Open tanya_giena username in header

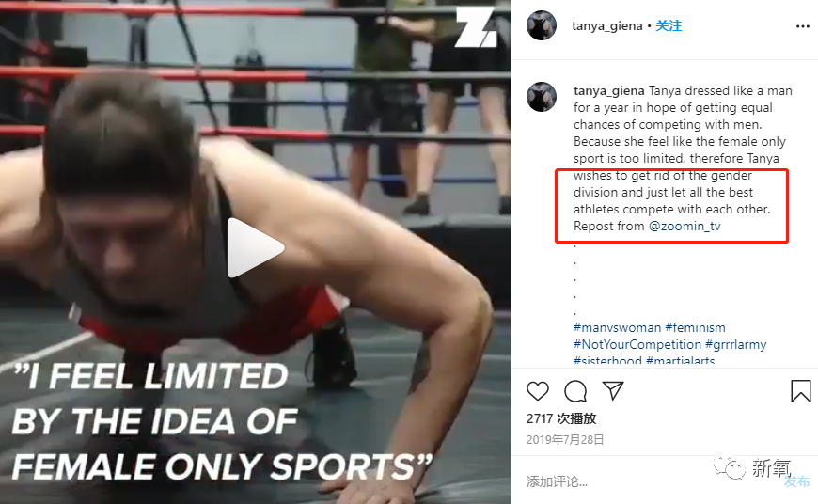point(606,25)
